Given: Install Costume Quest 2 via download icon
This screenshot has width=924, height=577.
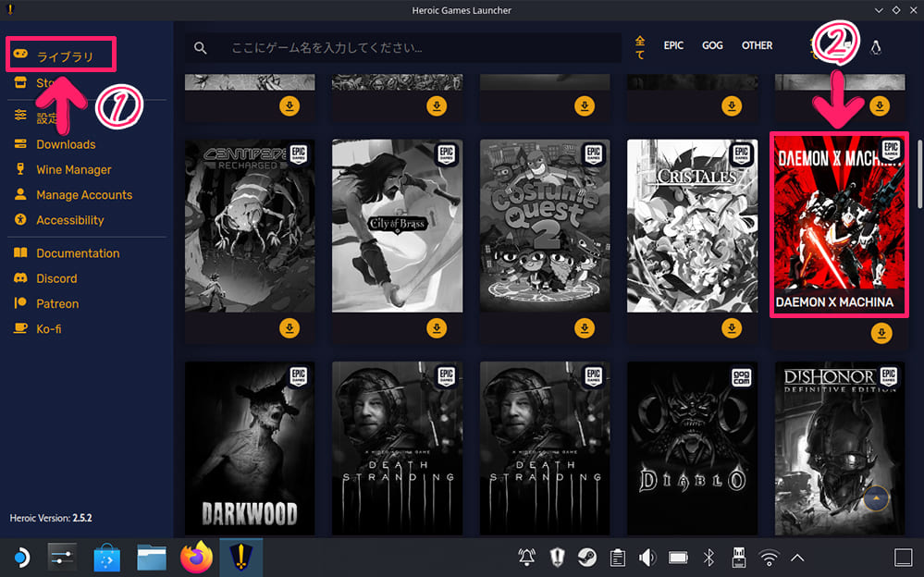Looking at the screenshot, I should (585, 328).
